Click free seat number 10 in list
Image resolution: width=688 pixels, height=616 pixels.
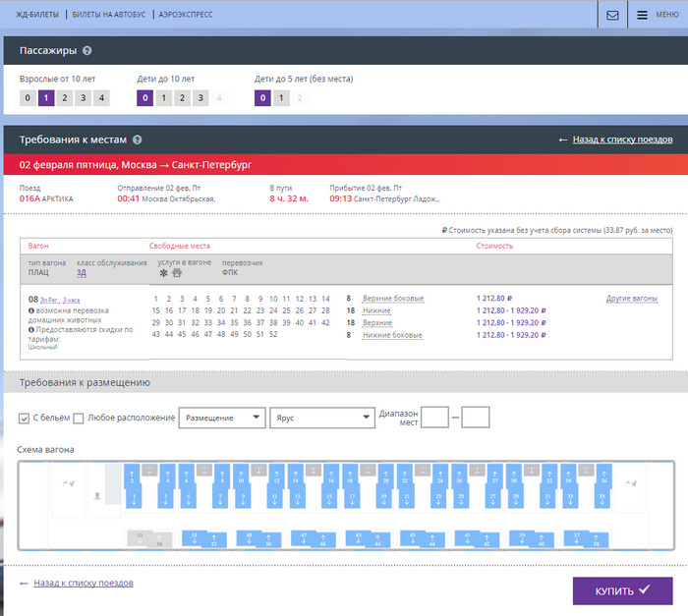click(273, 299)
